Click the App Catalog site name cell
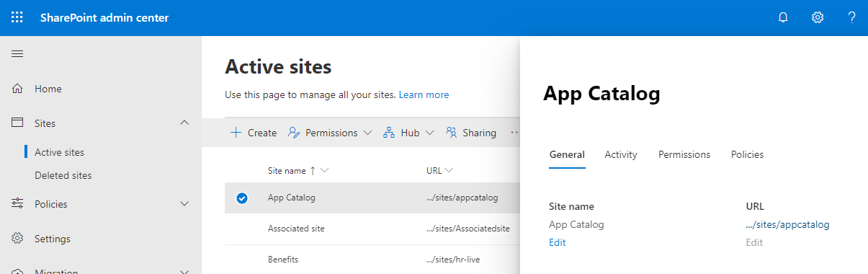 tap(292, 198)
